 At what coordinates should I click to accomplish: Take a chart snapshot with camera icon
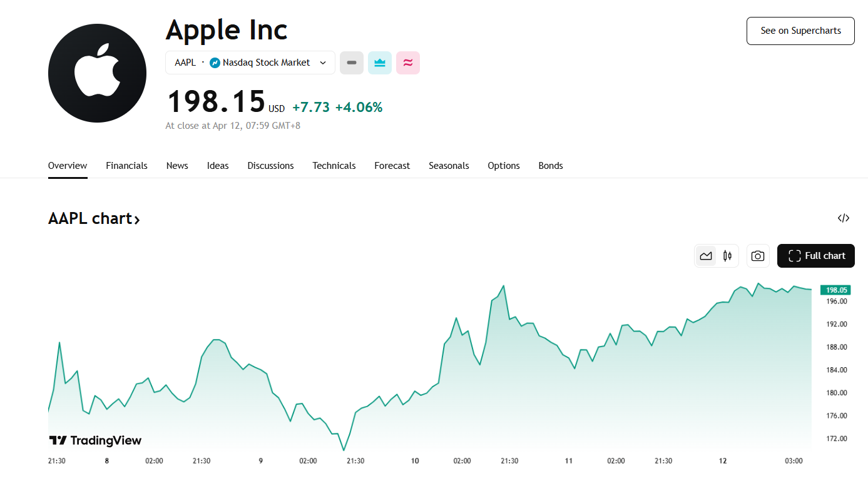tap(758, 256)
